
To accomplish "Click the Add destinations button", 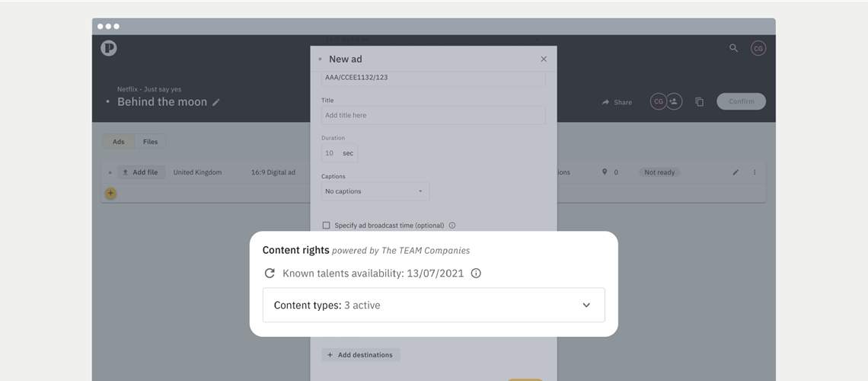I will pos(360,355).
